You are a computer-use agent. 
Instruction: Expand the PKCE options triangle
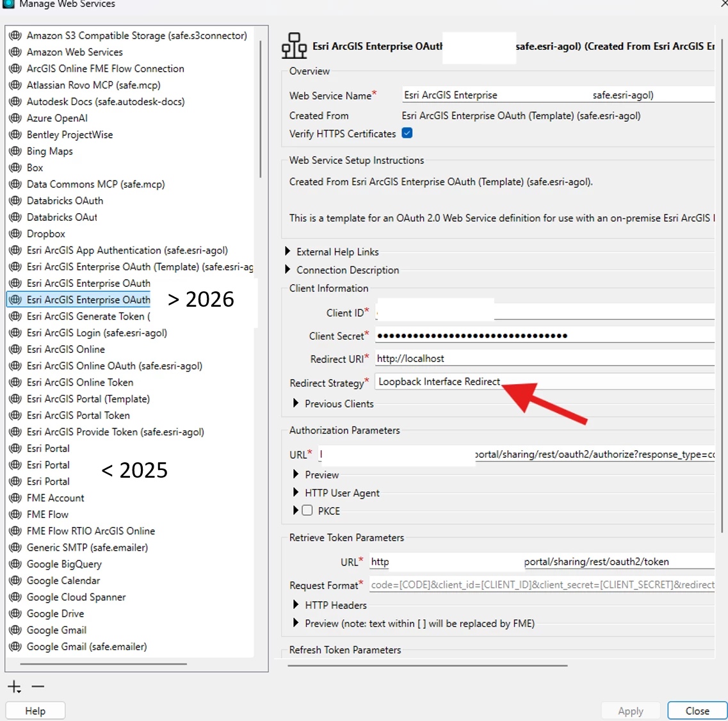click(x=296, y=510)
